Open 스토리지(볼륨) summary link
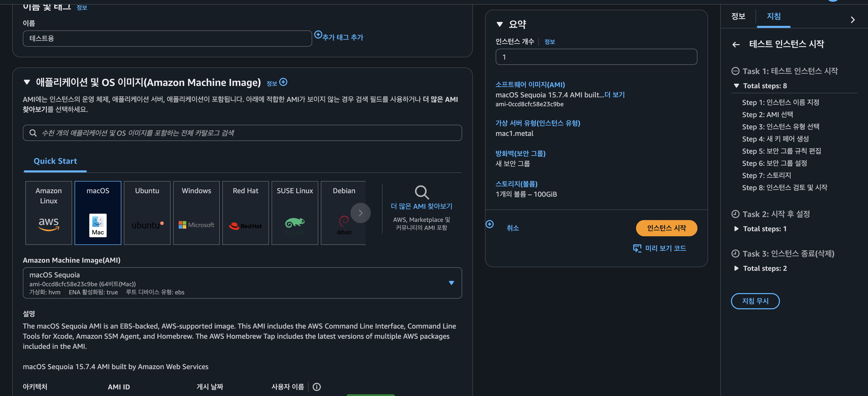The height and width of the screenshot is (396, 868). tap(516, 184)
